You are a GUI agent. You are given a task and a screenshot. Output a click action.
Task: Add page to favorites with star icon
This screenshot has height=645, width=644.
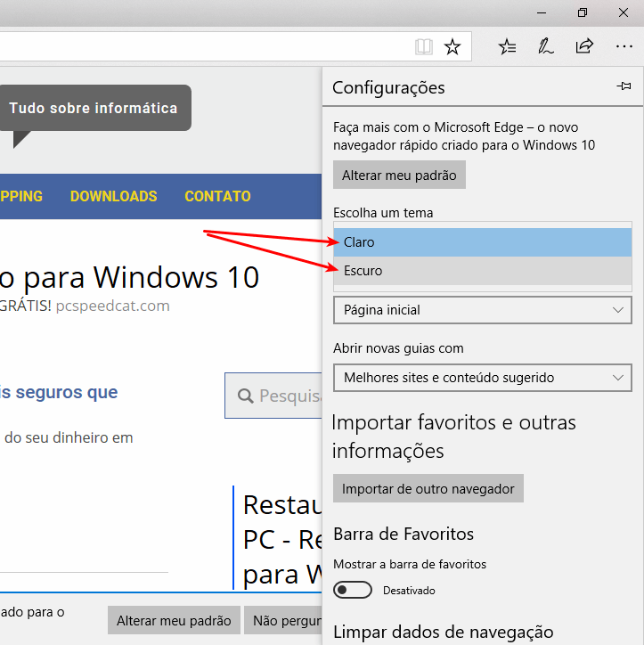tap(452, 46)
